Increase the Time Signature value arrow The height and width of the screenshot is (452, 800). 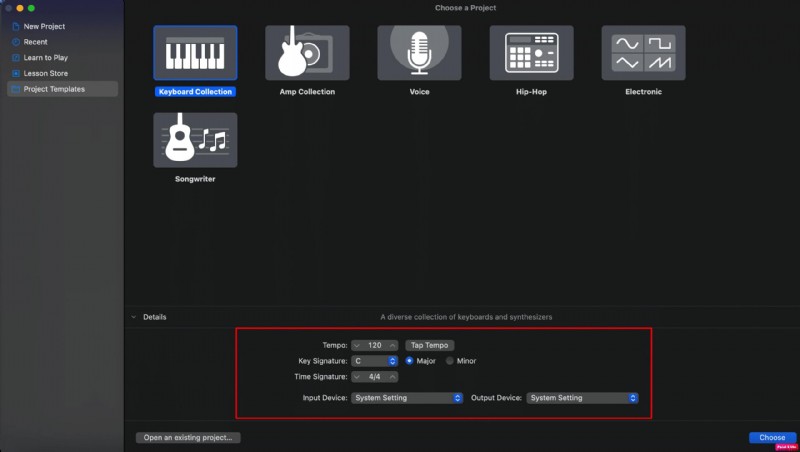(392, 376)
